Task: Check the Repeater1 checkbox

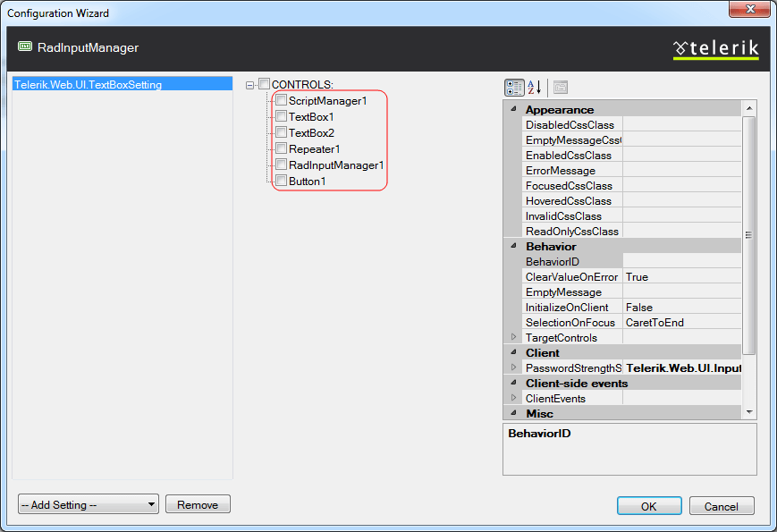Action: 281,148
